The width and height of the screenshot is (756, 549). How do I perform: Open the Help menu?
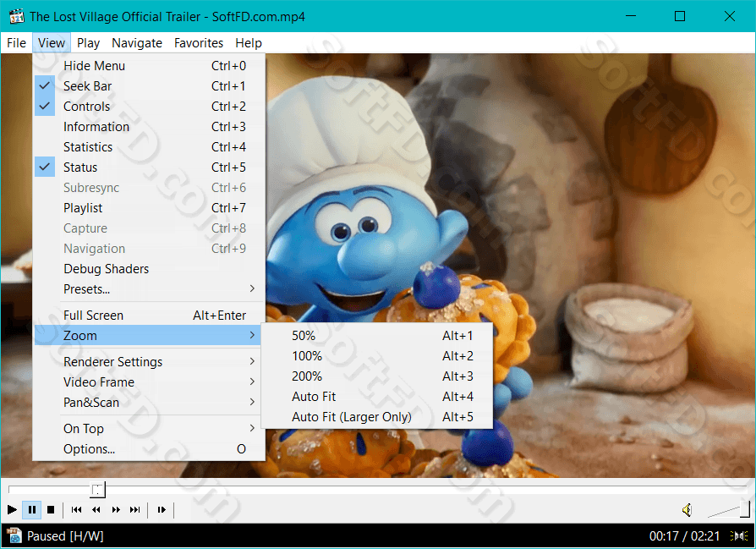pyautogui.click(x=249, y=43)
